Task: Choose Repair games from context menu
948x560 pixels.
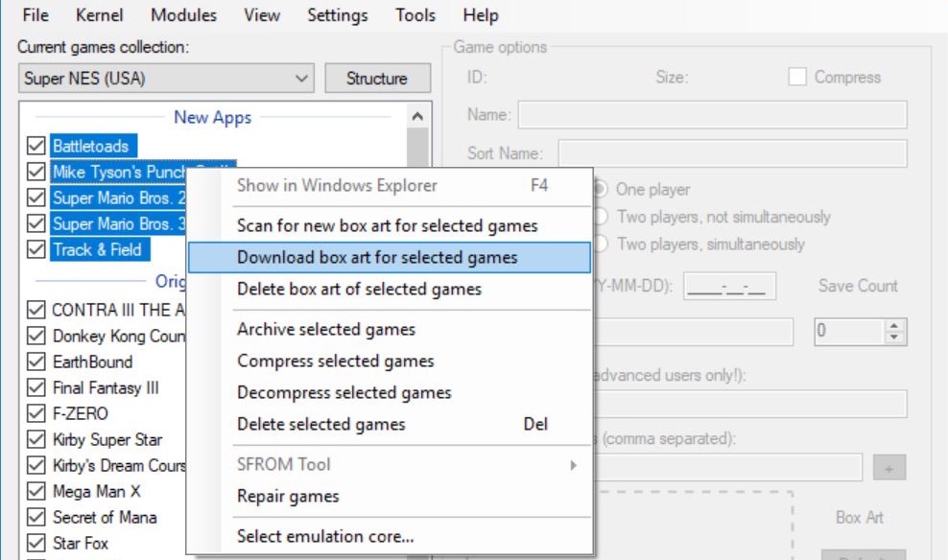Action: point(390,497)
